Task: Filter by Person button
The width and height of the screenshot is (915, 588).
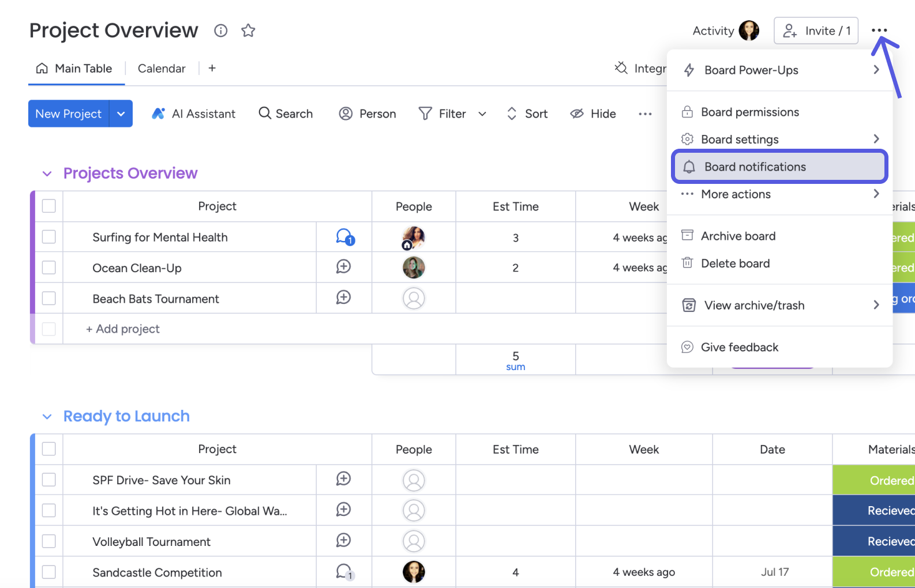Action: 367,114
